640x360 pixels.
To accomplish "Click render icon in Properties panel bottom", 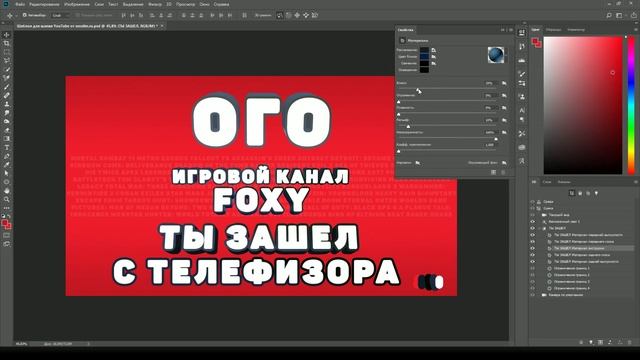I will 493,173.
